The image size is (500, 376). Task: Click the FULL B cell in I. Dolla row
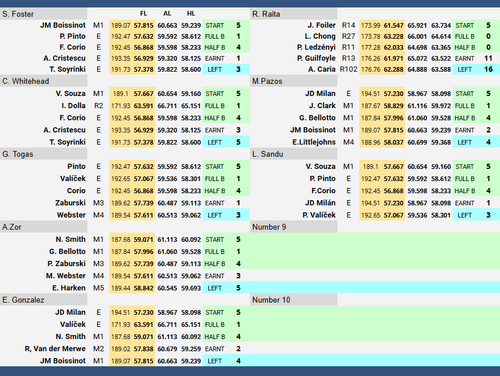click(x=215, y=106)
